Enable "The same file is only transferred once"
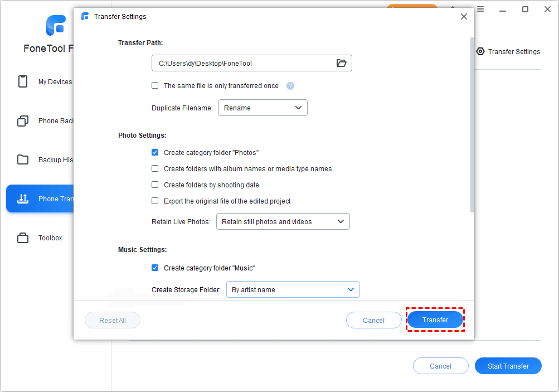Viewport: 559px width, 392px height. (155, 86)
